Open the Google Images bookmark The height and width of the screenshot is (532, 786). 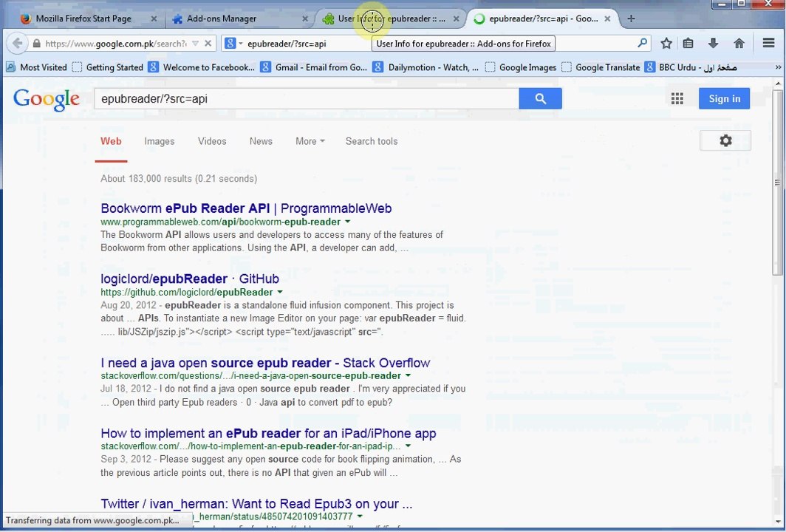[521, 67]
